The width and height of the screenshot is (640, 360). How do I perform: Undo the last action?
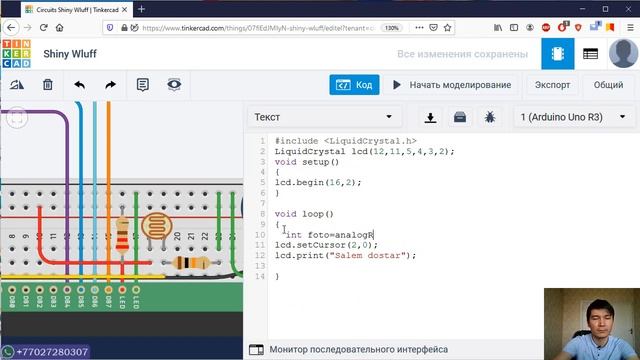click(x=80, y=85)
